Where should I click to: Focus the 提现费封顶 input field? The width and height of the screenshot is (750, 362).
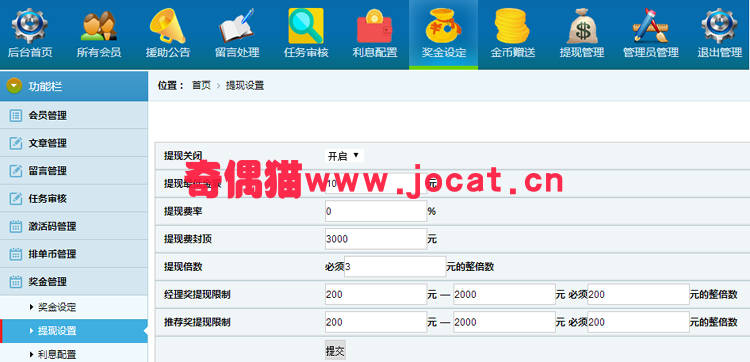376,239
